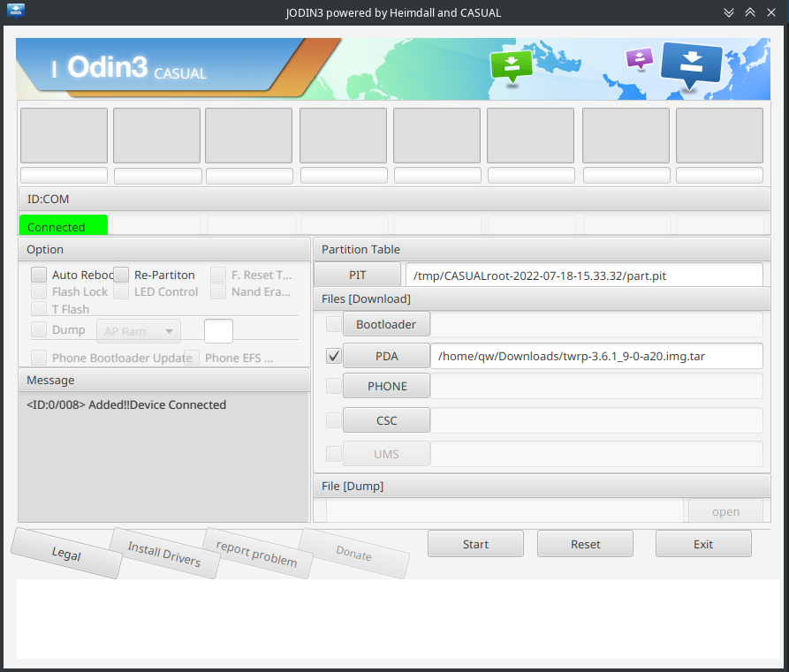The height and width of the screenshot is (672, 789).
Task: Click the Reset button
Action: [585, 544]
